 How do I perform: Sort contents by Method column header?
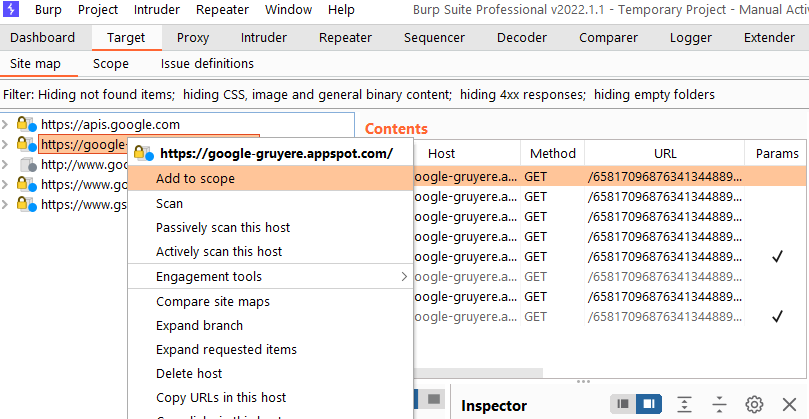pyautogui.click(x=552, y=153)
